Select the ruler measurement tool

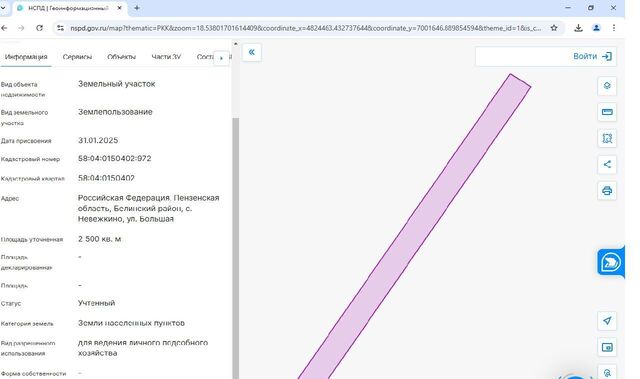[x=607, y=112]
